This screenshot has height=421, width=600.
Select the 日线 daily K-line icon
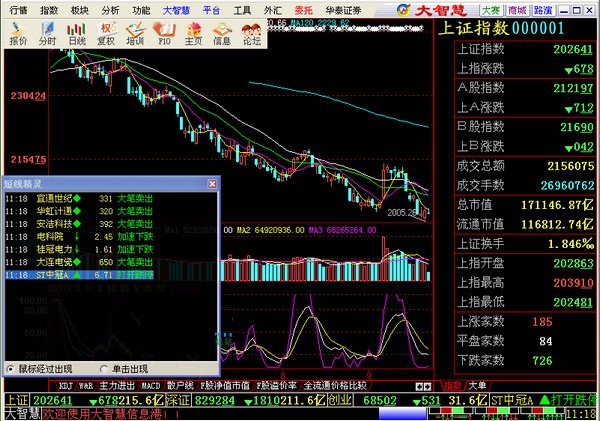coord(77,34)
